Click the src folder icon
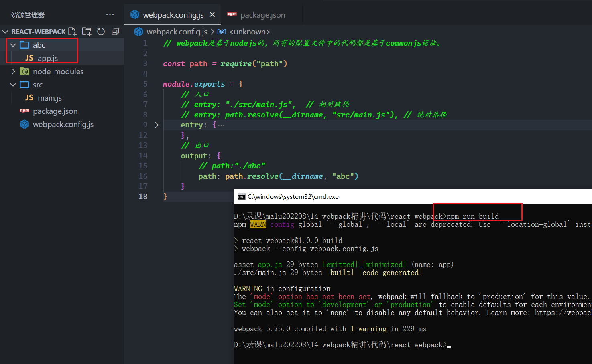 pyautogui.click(x=24, y=84)
